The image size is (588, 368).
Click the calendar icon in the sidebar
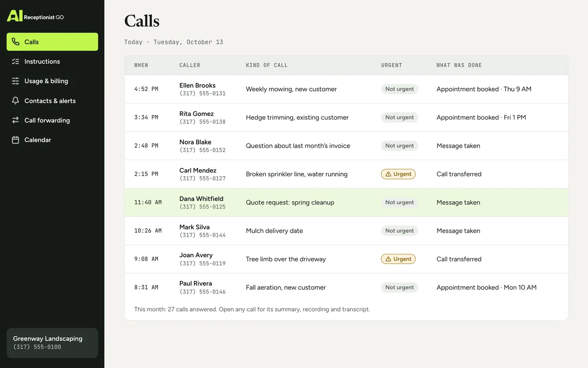pos(16,140)
